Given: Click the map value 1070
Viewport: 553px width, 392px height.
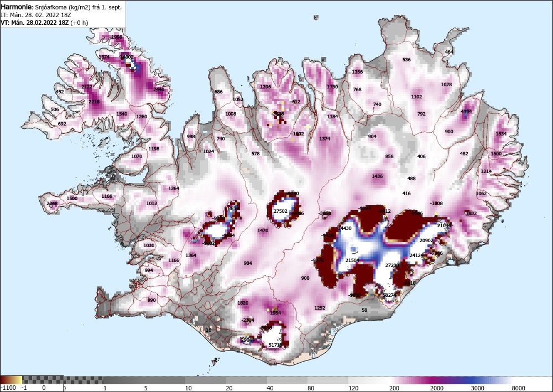Looking at the screenshot, I should pos(137,156).
